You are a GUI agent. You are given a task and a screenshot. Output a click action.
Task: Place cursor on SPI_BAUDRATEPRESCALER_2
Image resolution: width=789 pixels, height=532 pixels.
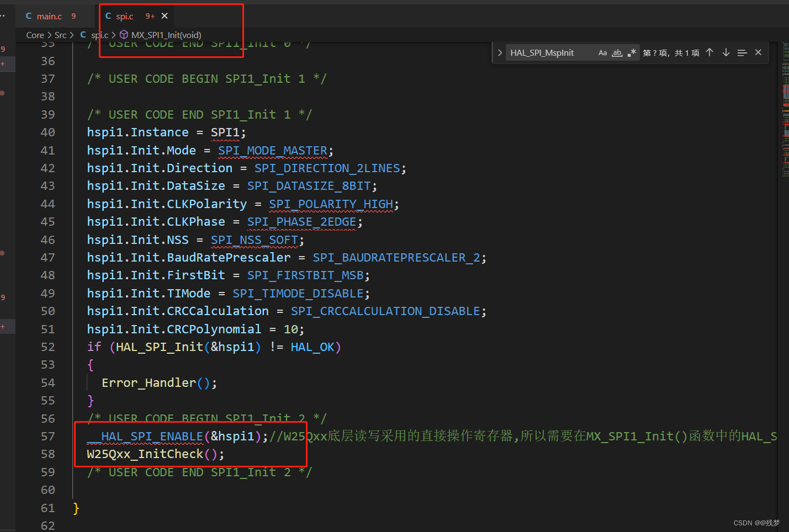tap(397, 258)
